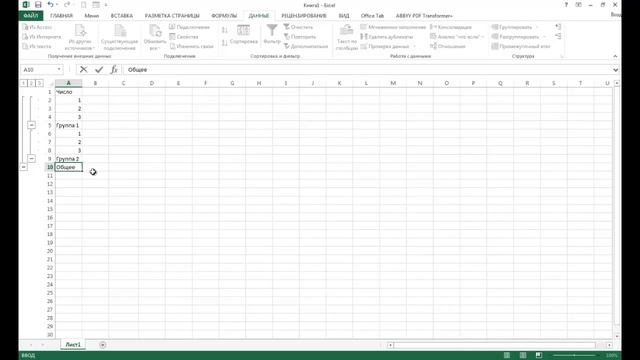This screenshot has width=640, height=360.
Task: Switch to the ГЛАВНАЯ ribbon tab
Action: coord(61,16)
